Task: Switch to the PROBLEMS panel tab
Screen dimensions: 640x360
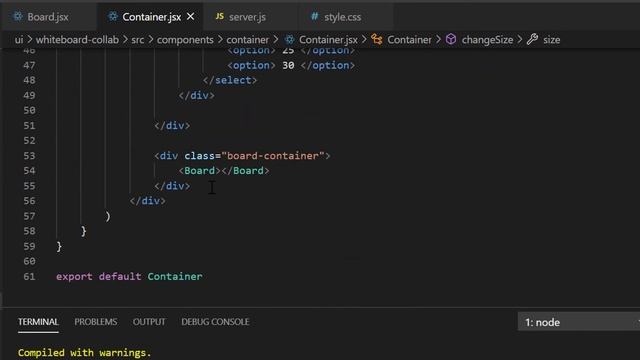Action: (x=96, y=322)
